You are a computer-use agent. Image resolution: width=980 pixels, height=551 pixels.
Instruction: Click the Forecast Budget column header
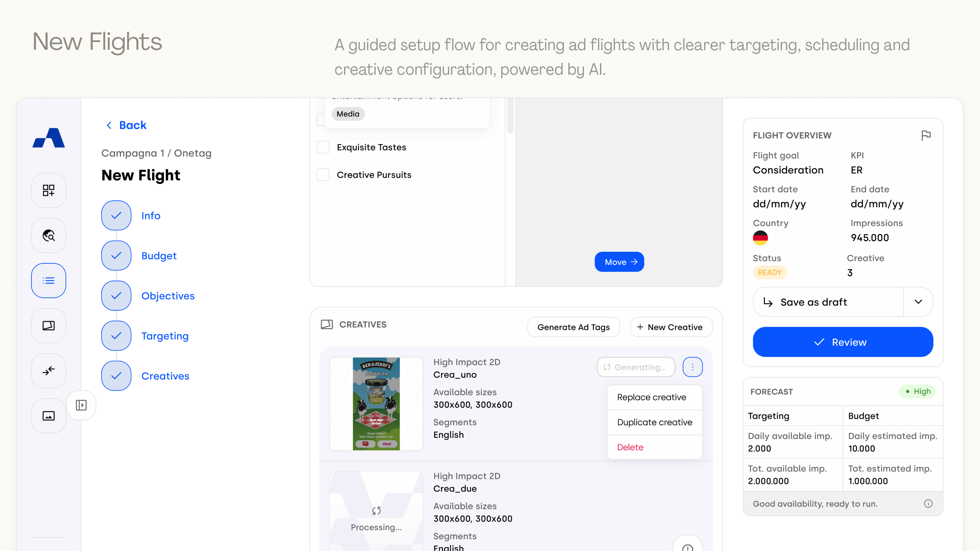click(893, 416)
